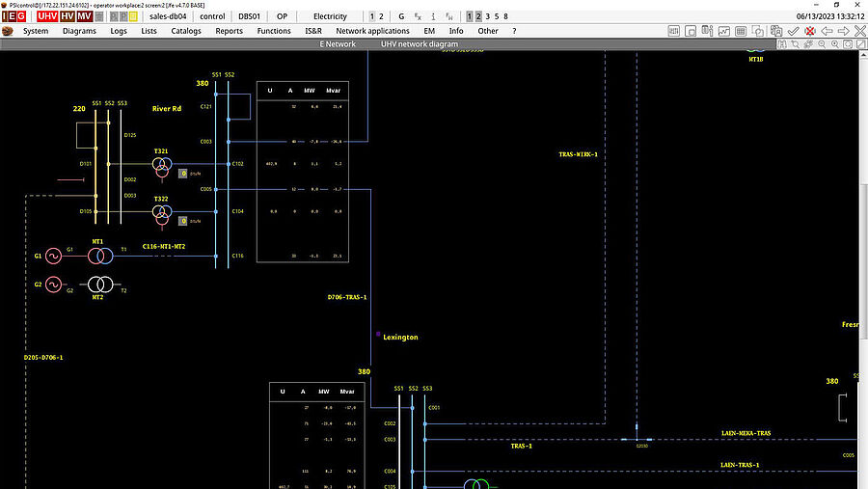Image resolution: width=868 pixels, height=489 pixels.
Task: Select number 5 in second number group
Action: (x=497, y=16)
